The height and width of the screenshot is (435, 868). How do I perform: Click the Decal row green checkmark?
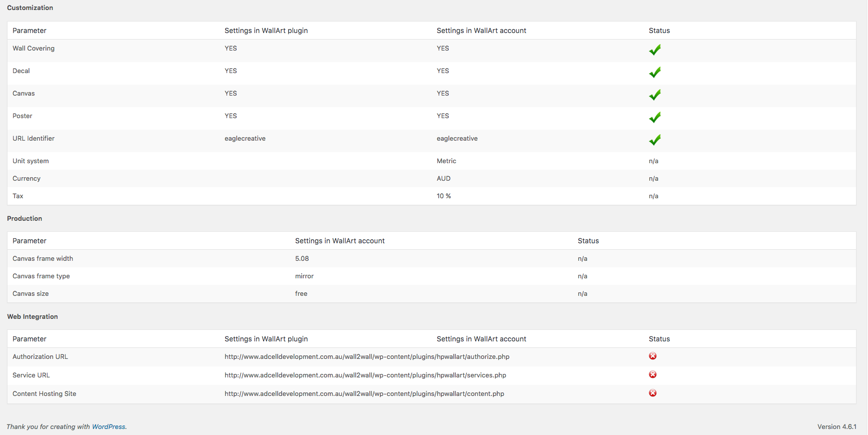[654, 73]
